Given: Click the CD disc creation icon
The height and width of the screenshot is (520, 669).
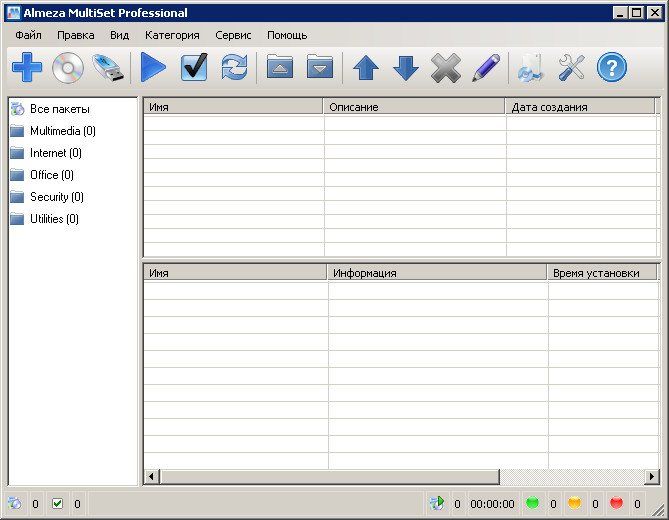Looking at the screenshot, I should point(68,68).
